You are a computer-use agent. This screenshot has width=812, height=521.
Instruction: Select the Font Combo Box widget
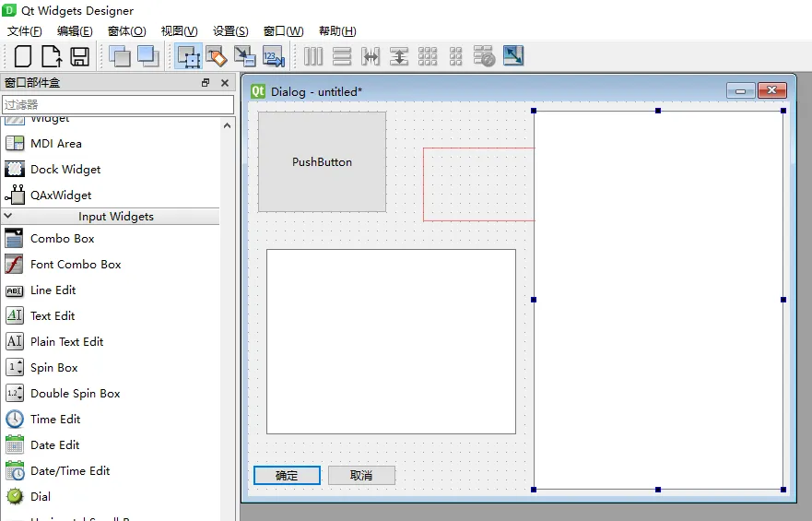(x=76, y=265)
